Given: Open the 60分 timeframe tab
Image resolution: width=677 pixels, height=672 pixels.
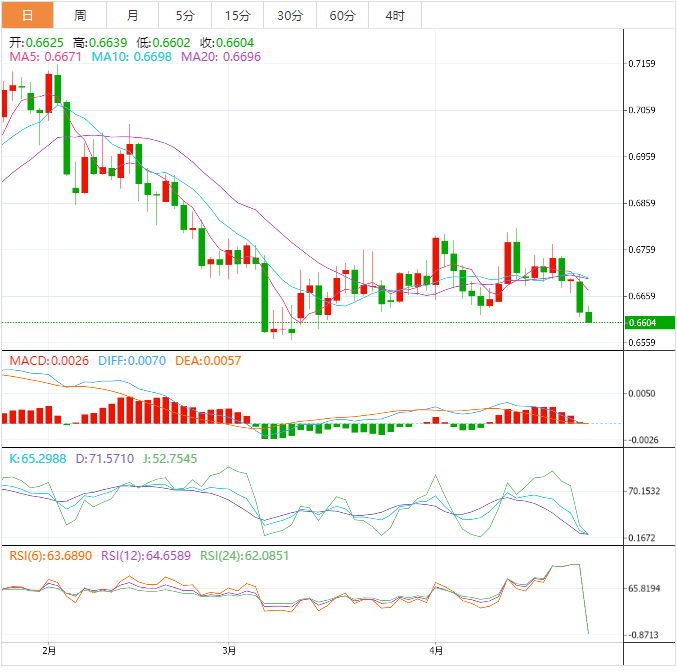Looking at the screenshot, I should [x=342, y=16].
